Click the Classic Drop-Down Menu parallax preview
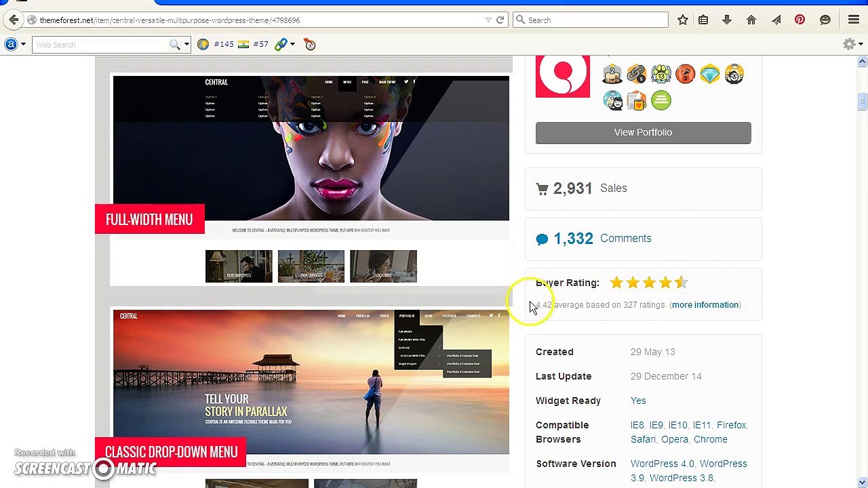 [311, 382]
